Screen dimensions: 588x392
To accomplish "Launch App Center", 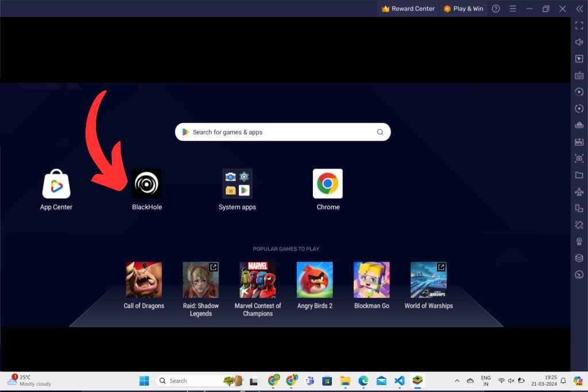I will click(x=56, y=184).
